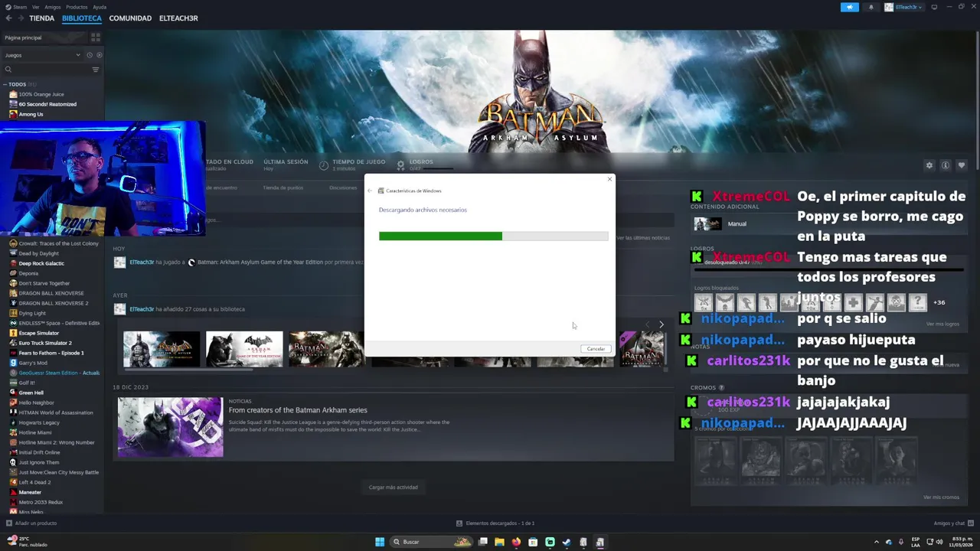980x551 pixels.
Task: Open File Explorer from taskbar
Action: point(499,542)
